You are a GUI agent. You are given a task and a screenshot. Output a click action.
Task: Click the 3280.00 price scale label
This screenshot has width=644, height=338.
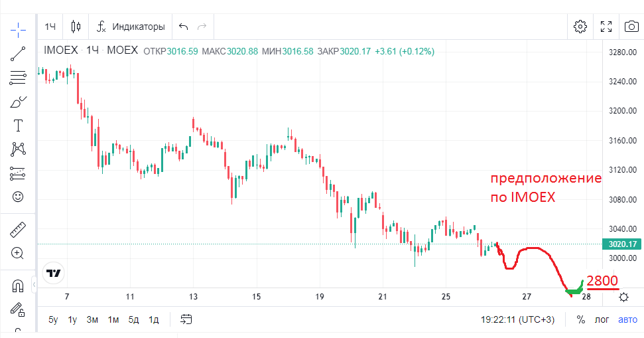click(623, 52)
